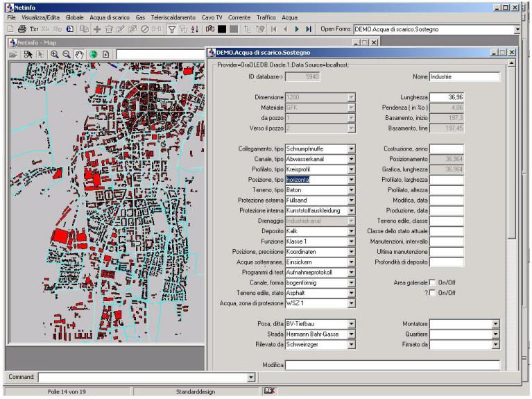This screenshot has width=532, height=399.
Task: Expand the Montatore dropdown
Action: (496, 324)
